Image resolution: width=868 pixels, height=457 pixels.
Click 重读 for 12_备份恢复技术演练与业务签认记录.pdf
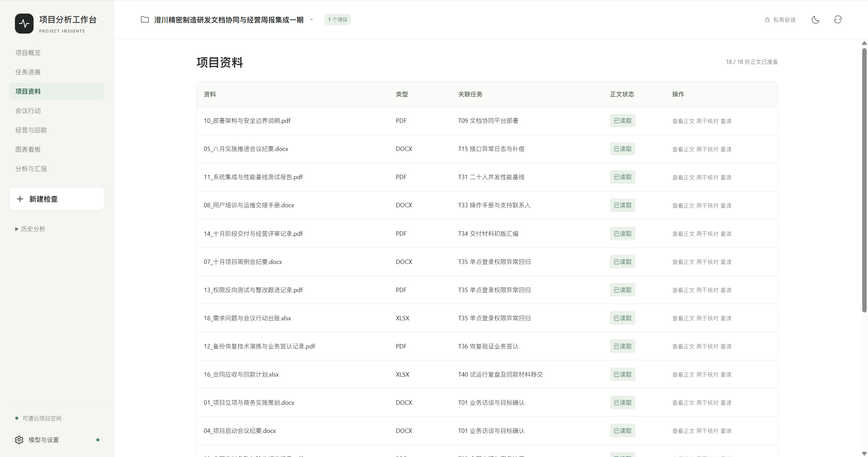tap(726, 346)
